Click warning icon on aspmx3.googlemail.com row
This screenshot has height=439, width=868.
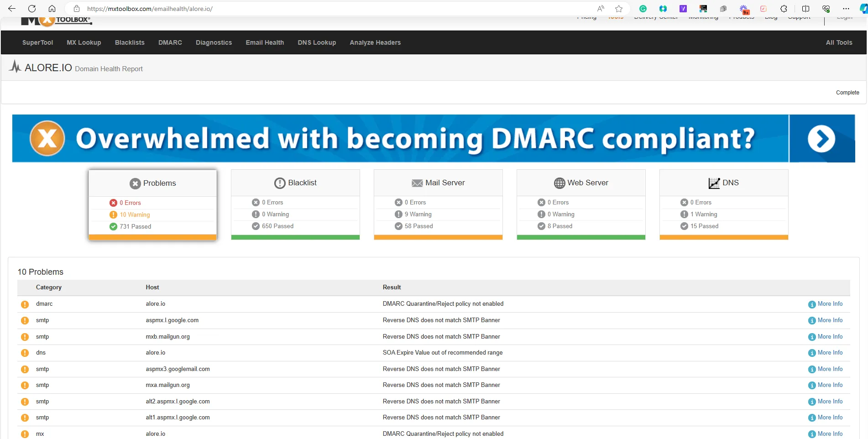click(25, 370)
